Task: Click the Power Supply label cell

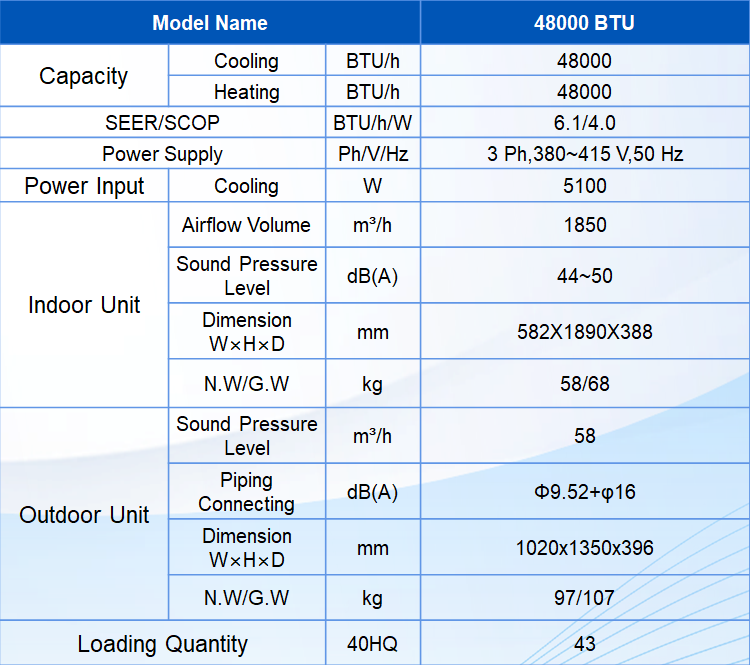Action: tap(162, 154)
